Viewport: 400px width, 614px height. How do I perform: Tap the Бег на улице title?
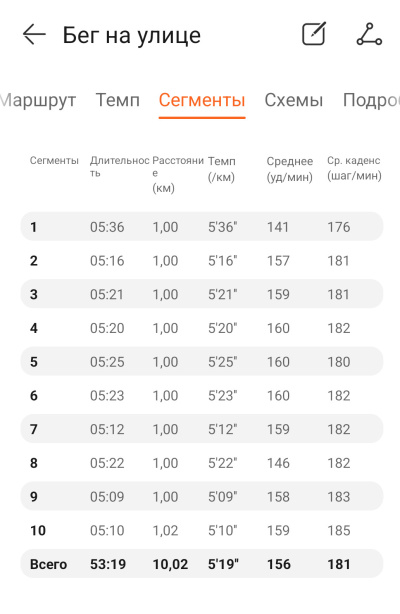click(132, 35)
